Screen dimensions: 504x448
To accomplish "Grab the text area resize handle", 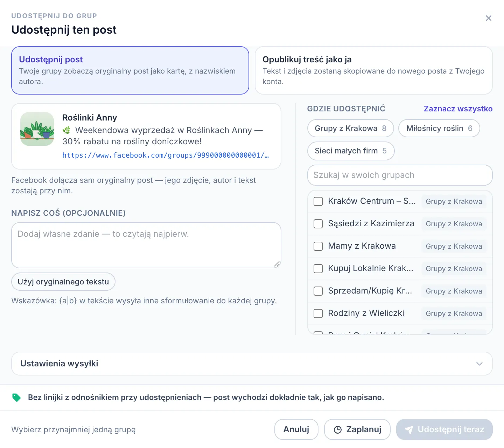I will [277, 264].
